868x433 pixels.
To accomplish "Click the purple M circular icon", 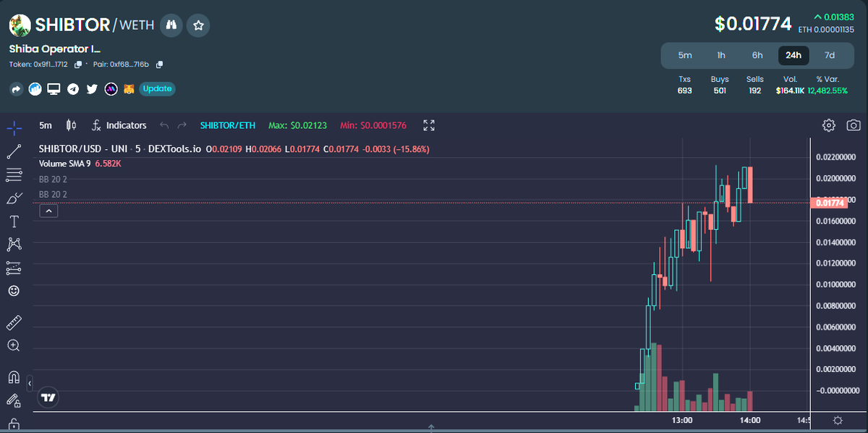I will (x=111, y=89).
